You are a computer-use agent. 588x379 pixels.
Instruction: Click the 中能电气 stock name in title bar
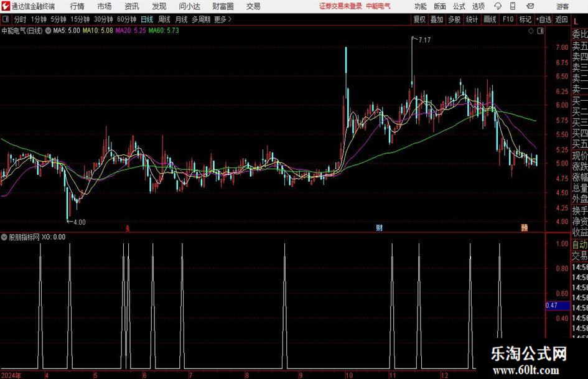pyautogui.click(x=378, y=6)
